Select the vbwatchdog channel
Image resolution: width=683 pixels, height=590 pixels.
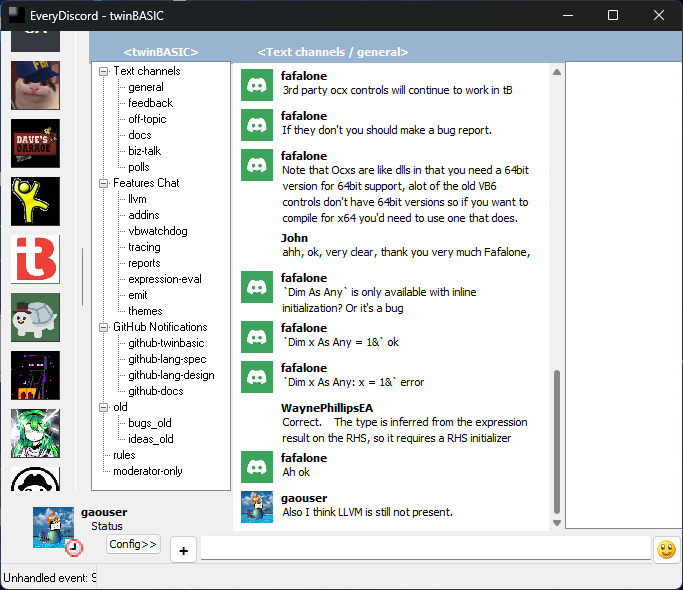(158, 231)
